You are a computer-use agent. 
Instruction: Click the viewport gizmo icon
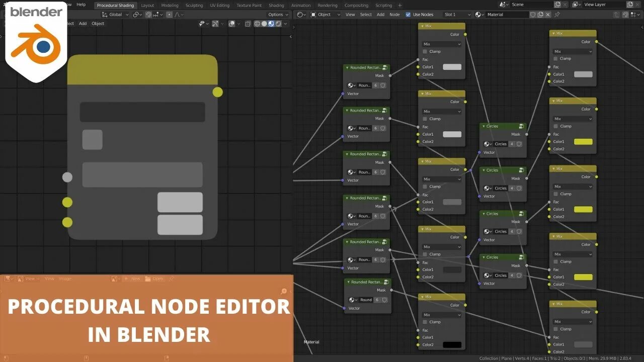point(215,24)
